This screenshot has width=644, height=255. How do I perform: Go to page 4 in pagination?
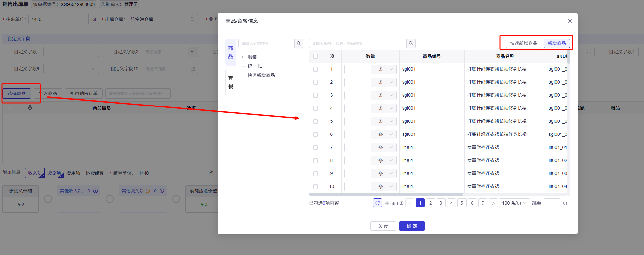pyautogui.click(x=451, y=203)
